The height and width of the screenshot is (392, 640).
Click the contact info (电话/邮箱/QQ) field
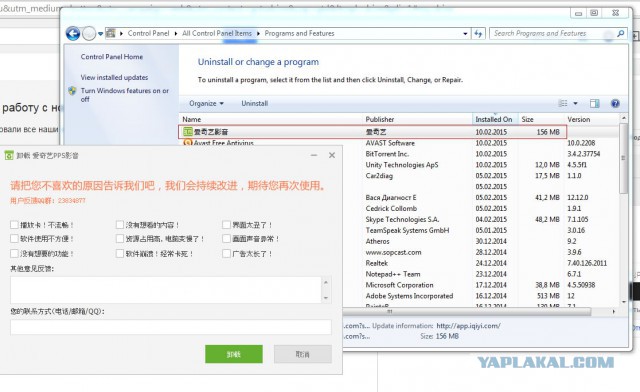click(171, 327)
